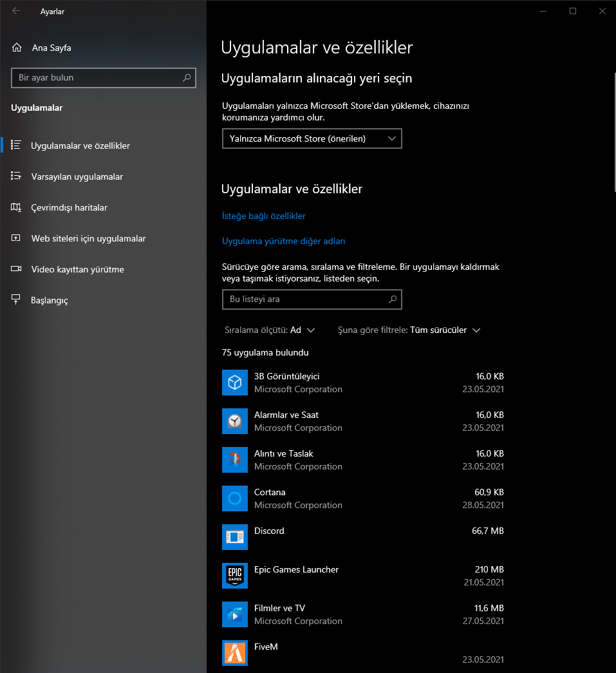Click the Filmler ve TV app icon
This screenshot has width=616, height=673.
click(x=235, y=614)
